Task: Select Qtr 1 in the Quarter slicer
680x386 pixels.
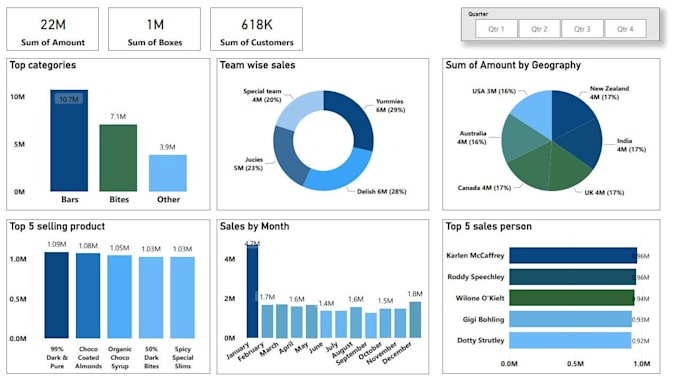Action: pyautogui.click(x=496, y=29)
